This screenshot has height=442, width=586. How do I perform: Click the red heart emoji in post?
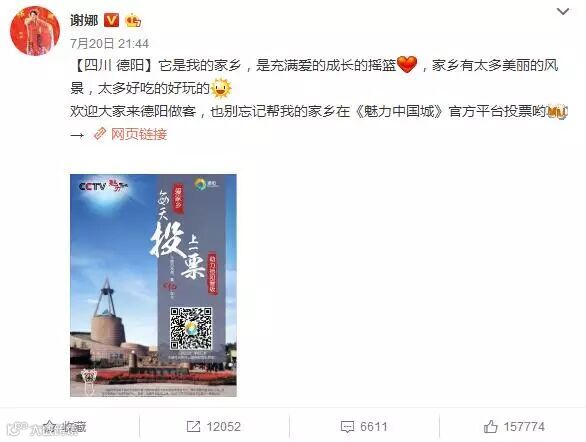407,65
